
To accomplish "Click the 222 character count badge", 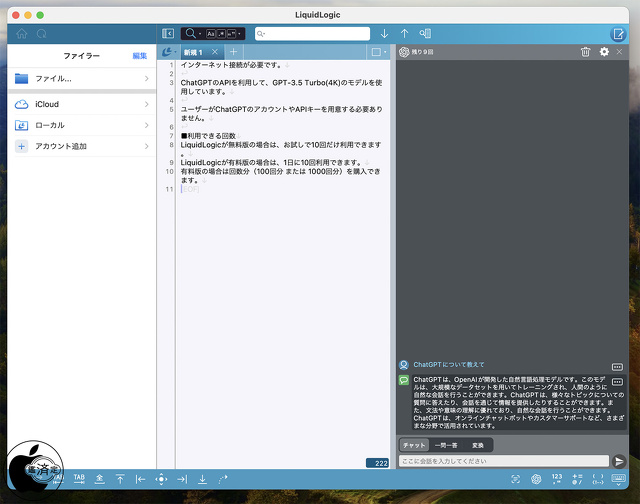I will [378, 463].
